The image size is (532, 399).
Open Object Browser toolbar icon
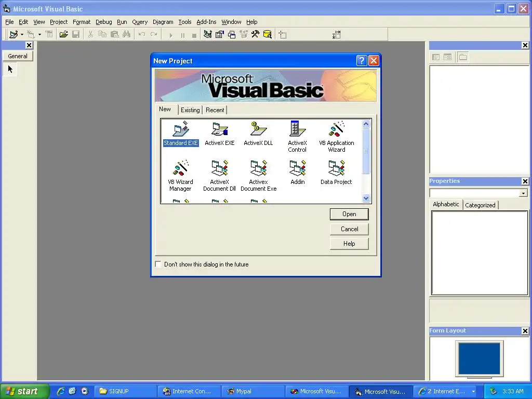244,34
